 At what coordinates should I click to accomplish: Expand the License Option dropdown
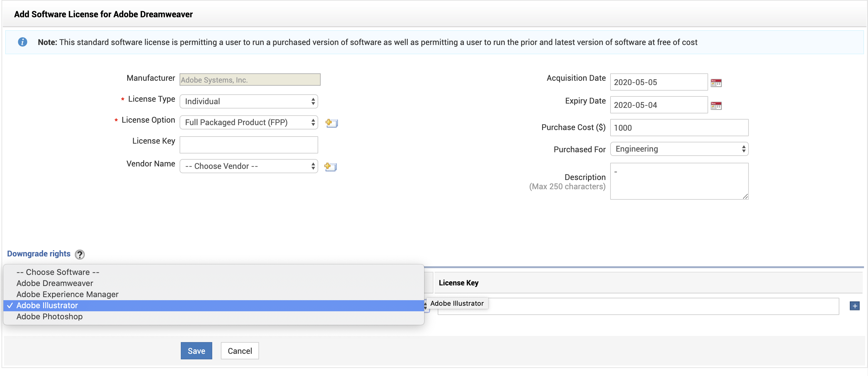[x=249, y=122]
